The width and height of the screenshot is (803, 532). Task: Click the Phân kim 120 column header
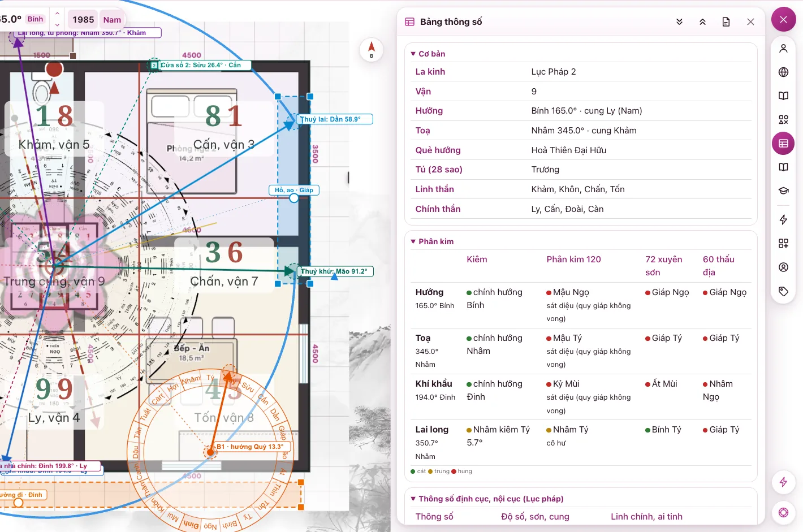[x=573, y=259]
